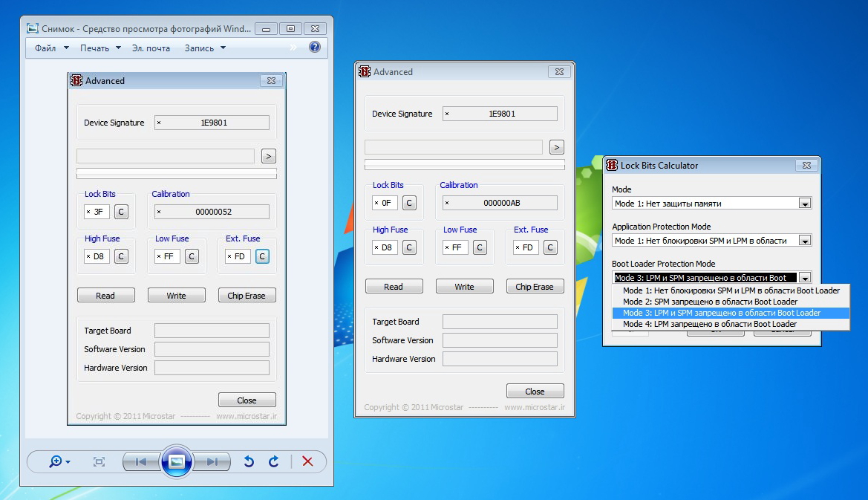This screenshot has height=500, width=868.
Task: Click the C button beside Lock Bits 0F
Action: point(409,203)
